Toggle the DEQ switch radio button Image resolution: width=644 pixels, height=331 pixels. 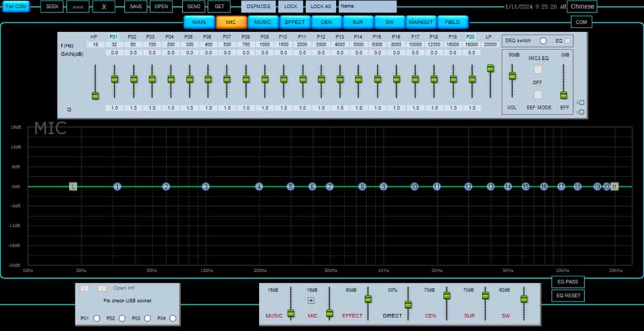[x=543, y=41]
